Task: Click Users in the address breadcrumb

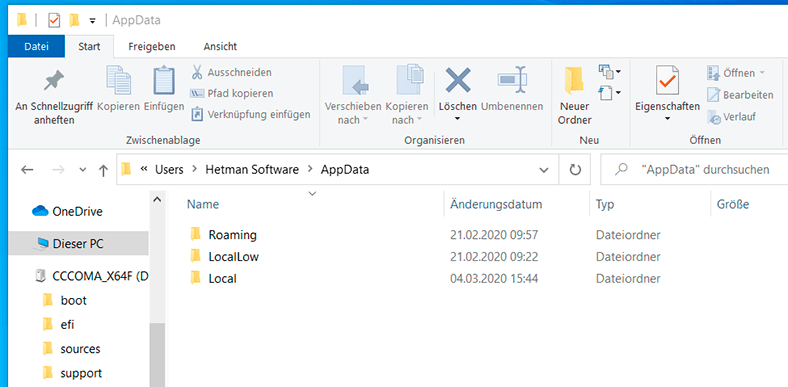Action: 169,169
